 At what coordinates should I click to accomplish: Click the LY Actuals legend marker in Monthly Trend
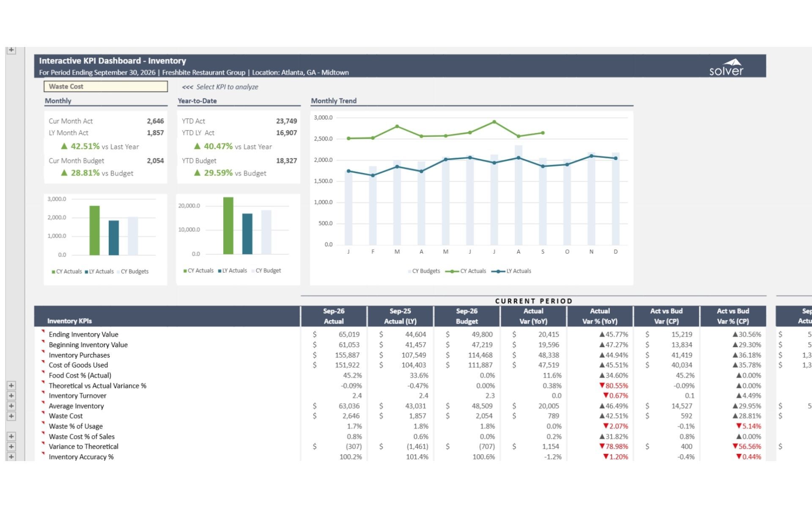point(498,271)
